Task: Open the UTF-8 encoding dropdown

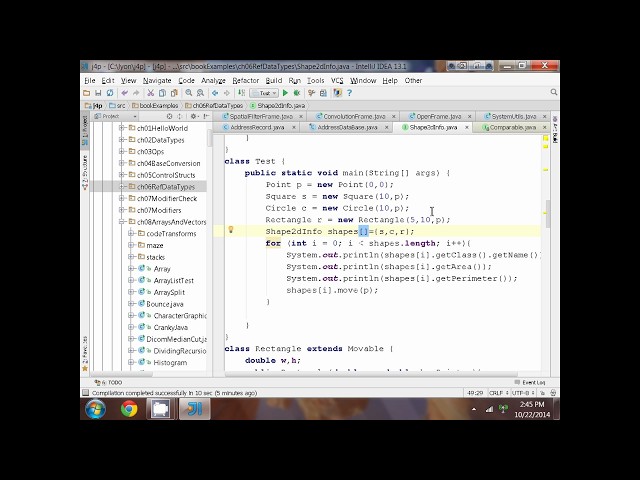Action: pos(522,393)
